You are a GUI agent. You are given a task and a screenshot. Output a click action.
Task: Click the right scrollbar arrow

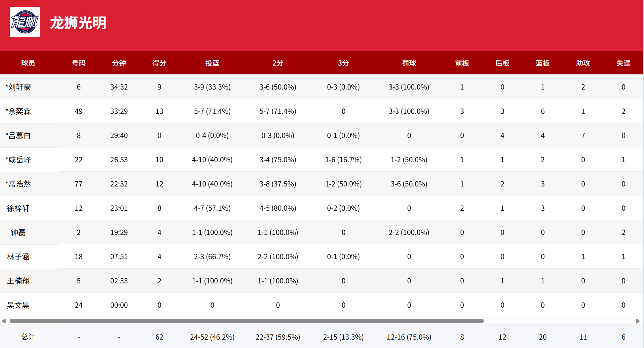pos(638,321)
